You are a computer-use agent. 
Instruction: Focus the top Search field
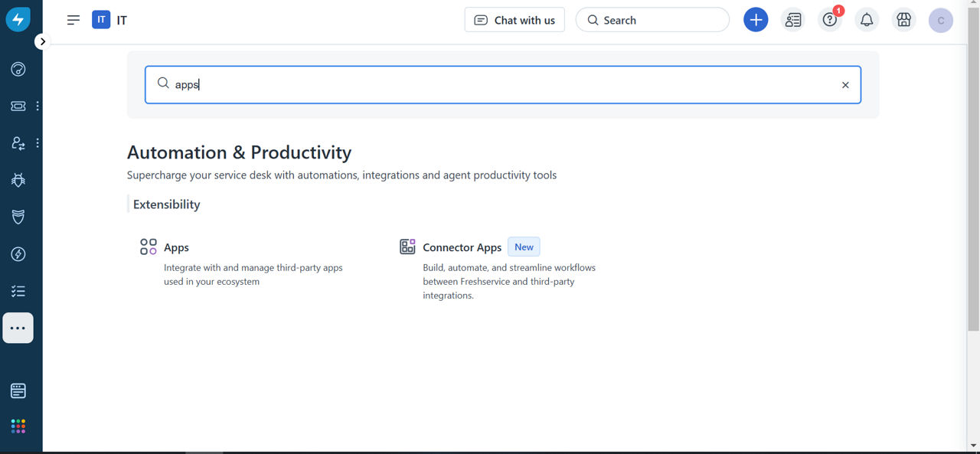pos(652,20)
